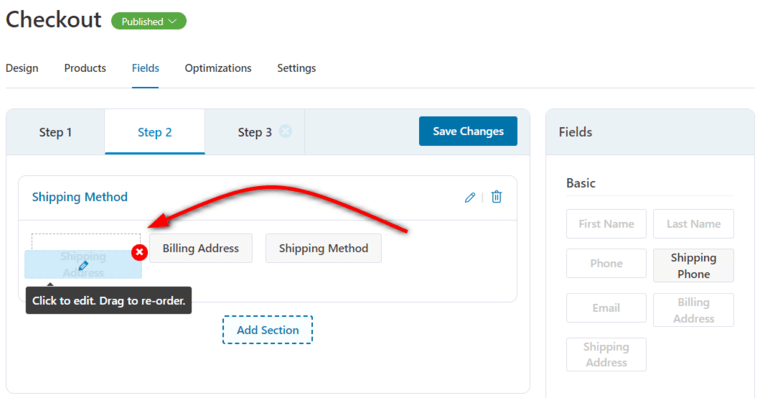This screenshot has width=760, height=398.
Task: Click the Save Changes button
Action: 468,131
